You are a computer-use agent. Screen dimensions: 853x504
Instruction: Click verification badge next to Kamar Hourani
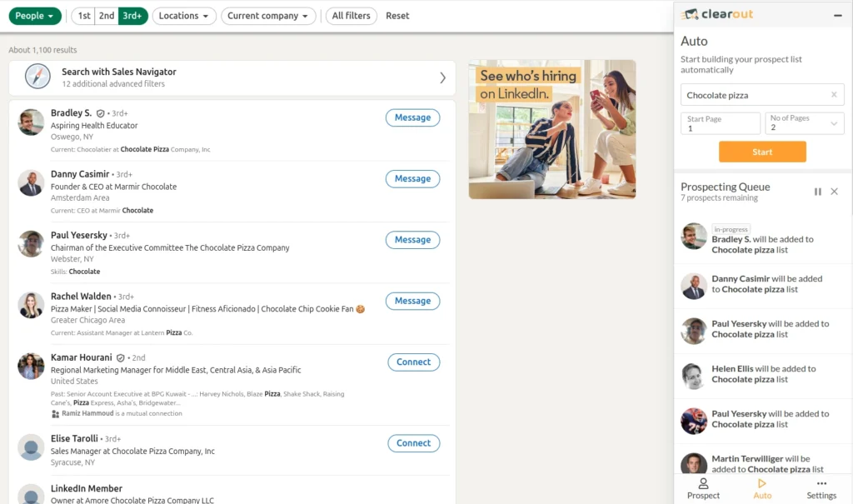[120, 358]
